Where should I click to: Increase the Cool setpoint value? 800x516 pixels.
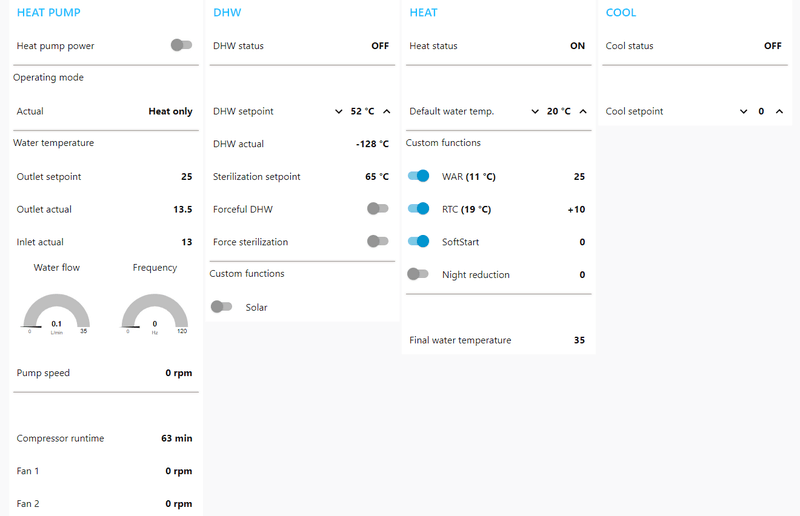click(x=779, y=111)
